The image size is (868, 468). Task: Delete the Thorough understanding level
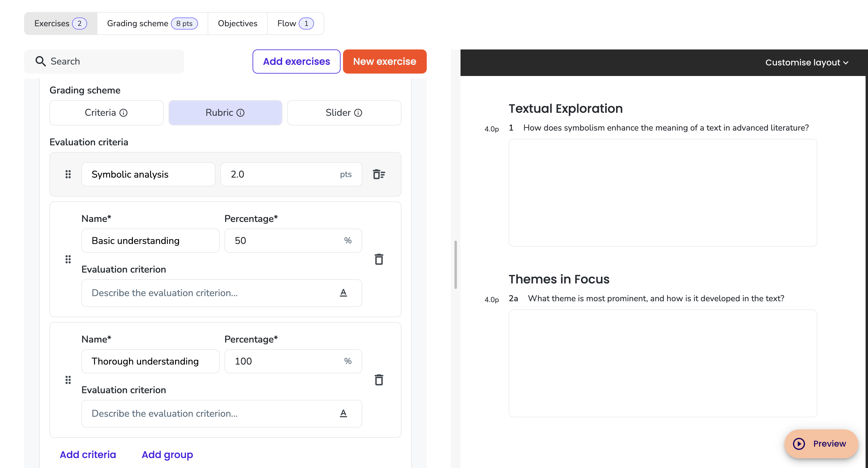tap(379, 380)
